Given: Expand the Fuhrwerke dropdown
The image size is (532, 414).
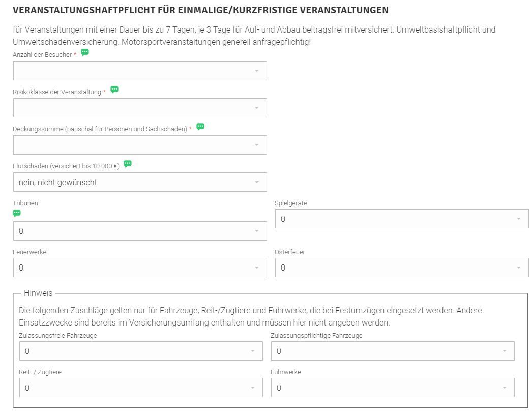Looking at the screenshot, I should [393, 388].
